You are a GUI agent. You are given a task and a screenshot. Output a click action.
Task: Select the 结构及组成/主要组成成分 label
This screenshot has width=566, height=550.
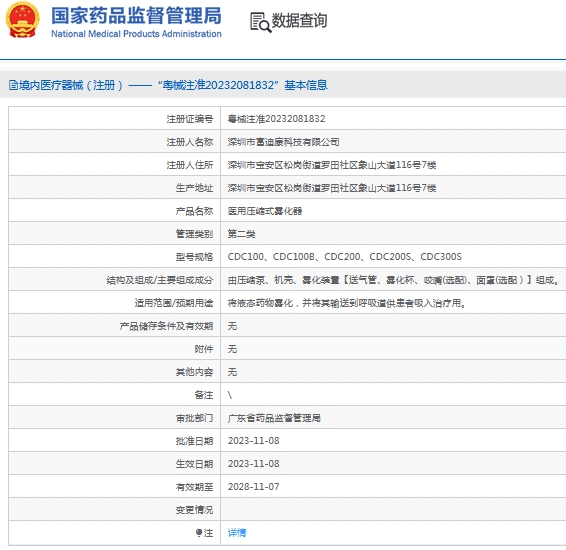[160, 280]
